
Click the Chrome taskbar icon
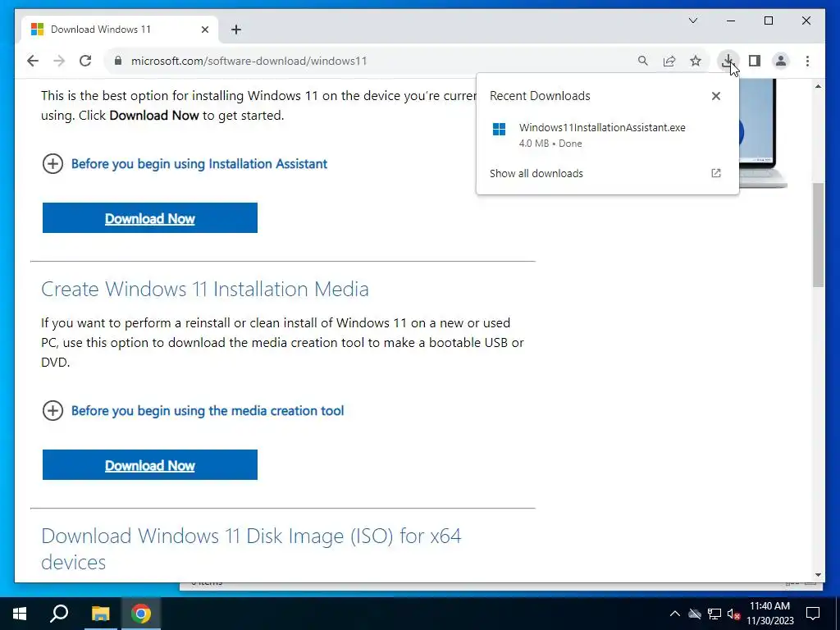coord(141,614)
